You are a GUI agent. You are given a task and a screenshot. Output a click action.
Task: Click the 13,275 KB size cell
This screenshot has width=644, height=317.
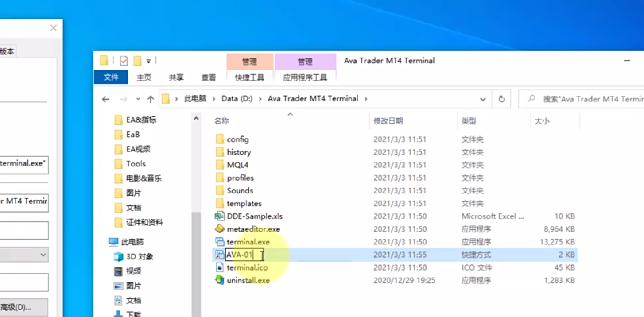coord(557,242)
